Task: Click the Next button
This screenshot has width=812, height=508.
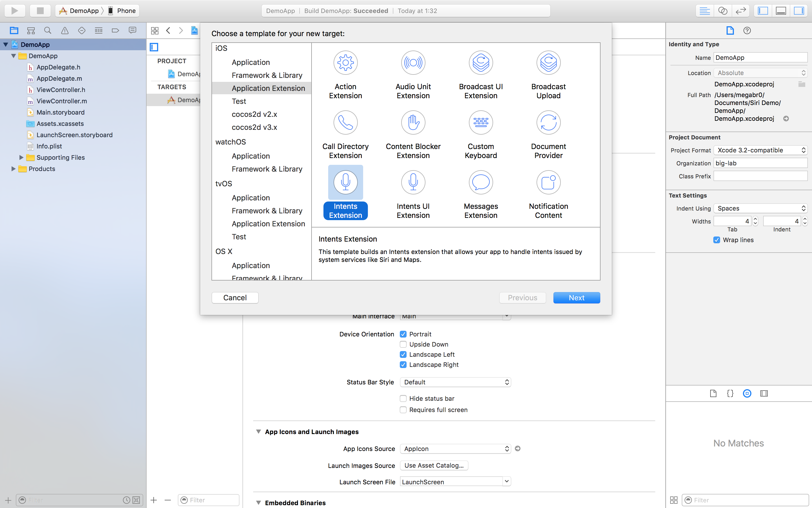Action: (577, 298)
